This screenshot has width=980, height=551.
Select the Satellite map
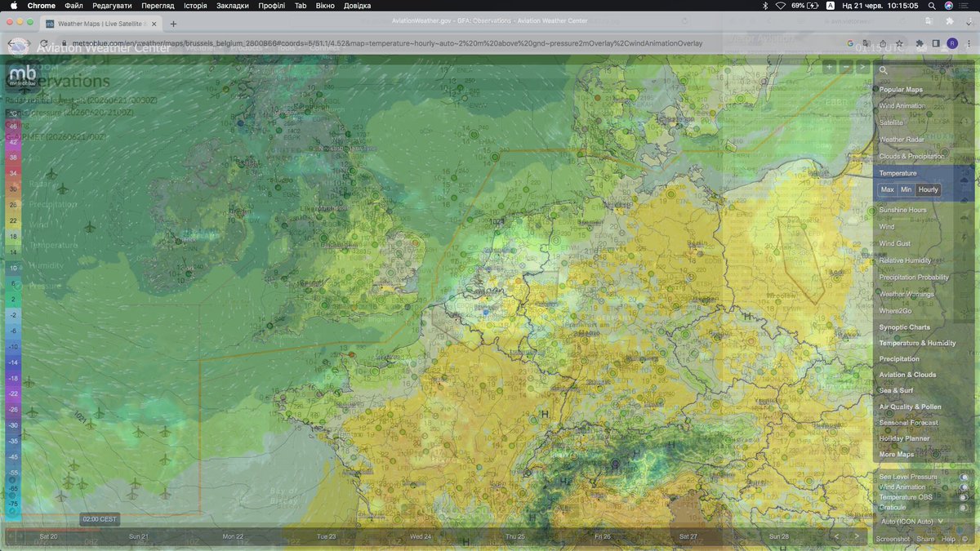891,122
